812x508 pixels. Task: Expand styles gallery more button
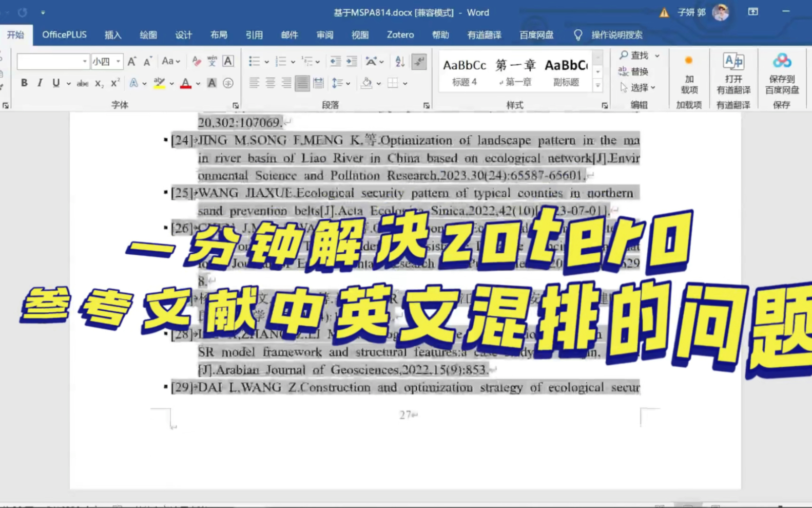pyautogui.click(x=597, y=86)
